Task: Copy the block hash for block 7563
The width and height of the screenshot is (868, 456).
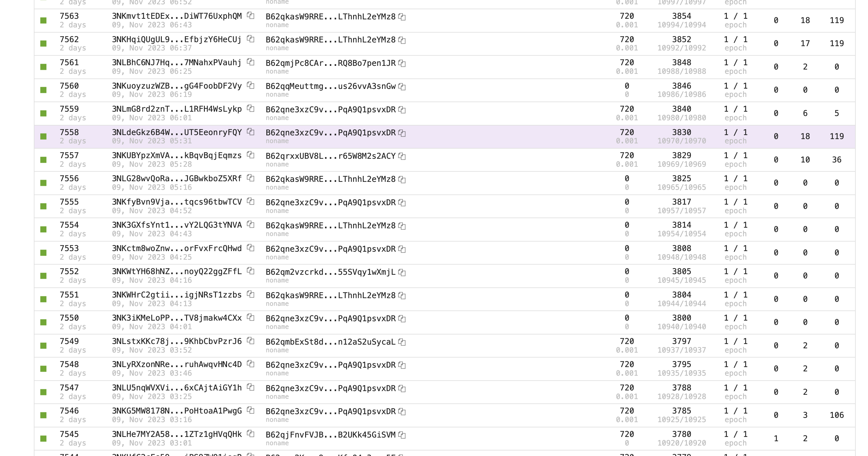Action: (250, 16)
